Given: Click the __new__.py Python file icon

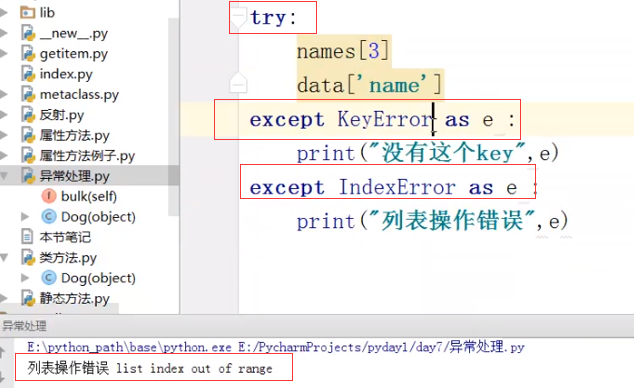Looking at the screenshot, I should pyautogui.click(x=28, y=33).
